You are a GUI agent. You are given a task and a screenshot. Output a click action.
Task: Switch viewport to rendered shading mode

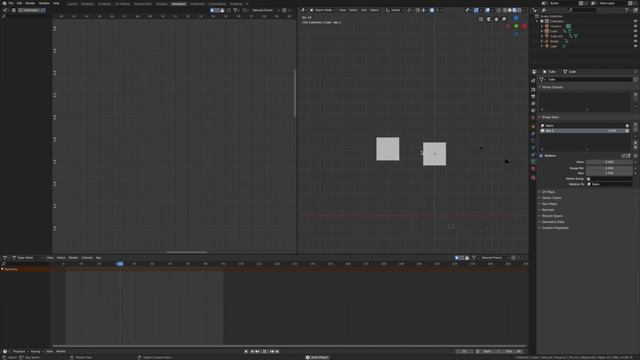pos(519,10)
